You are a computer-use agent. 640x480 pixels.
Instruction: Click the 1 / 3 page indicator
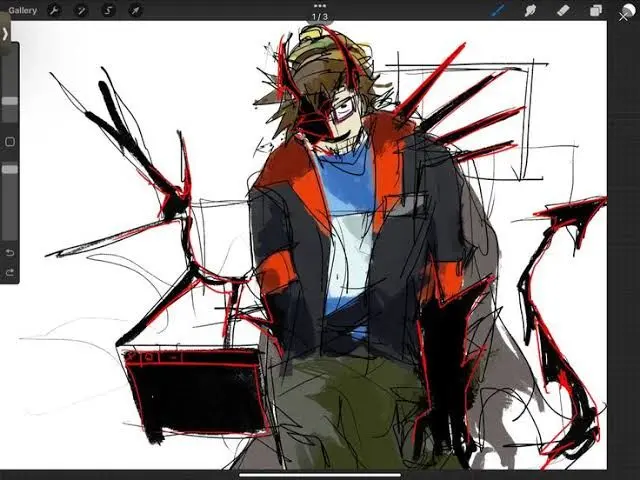(320, 17)
